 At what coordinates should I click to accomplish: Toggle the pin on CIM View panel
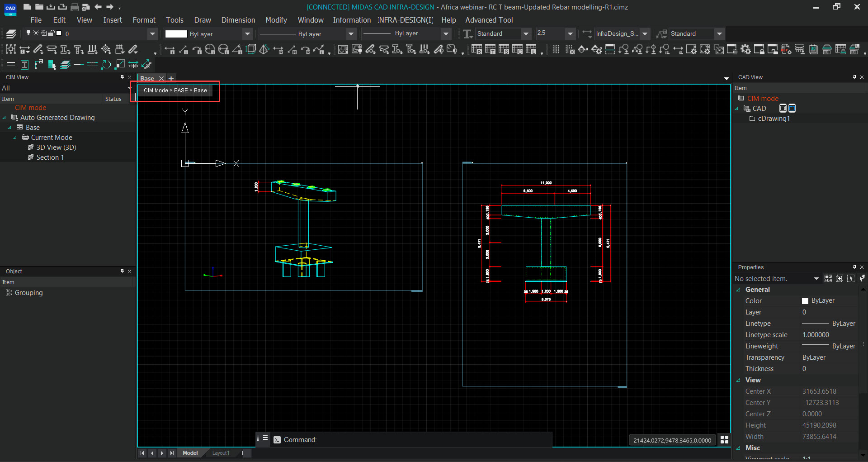122,77
